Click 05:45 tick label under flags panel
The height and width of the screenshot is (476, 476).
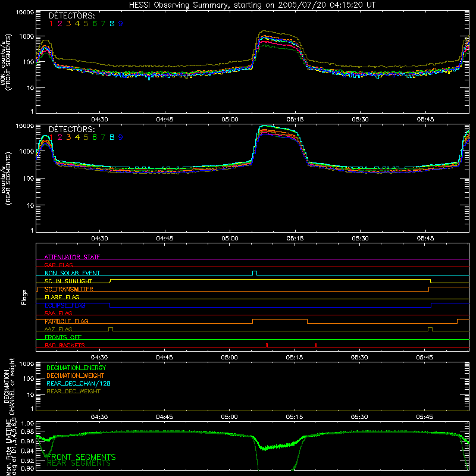point(424,358)
